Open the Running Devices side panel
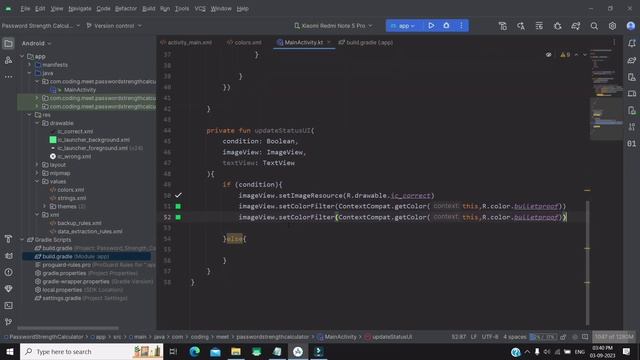Screen dimensions: 640x360 point(631,93)
